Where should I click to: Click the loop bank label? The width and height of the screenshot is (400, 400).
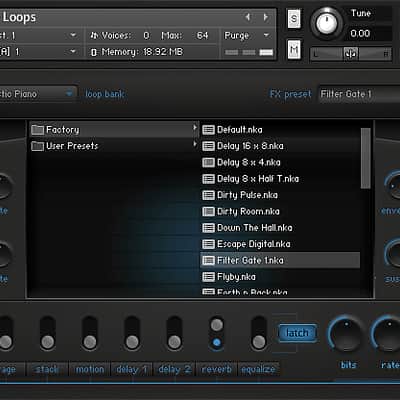click(105, 94)
